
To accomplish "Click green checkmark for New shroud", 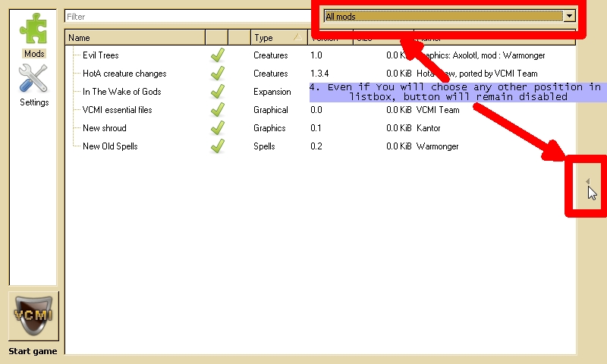I will tap(217, 128).
